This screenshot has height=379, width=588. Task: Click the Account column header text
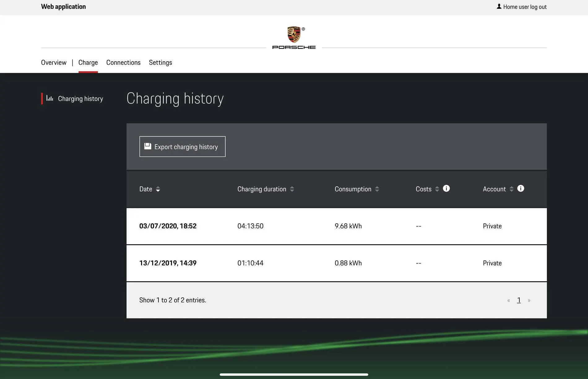[494, 189]
